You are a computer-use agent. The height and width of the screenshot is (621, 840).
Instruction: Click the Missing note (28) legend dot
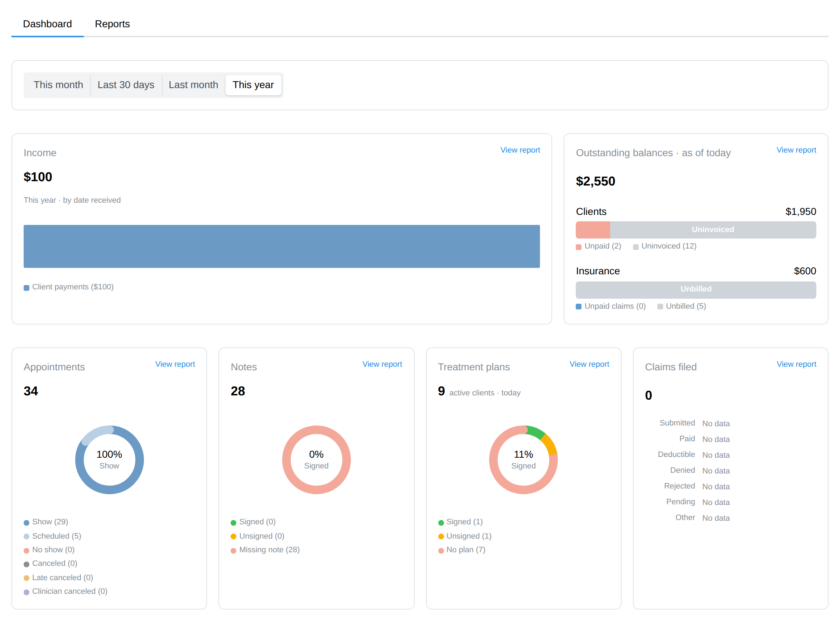point(233,551)
